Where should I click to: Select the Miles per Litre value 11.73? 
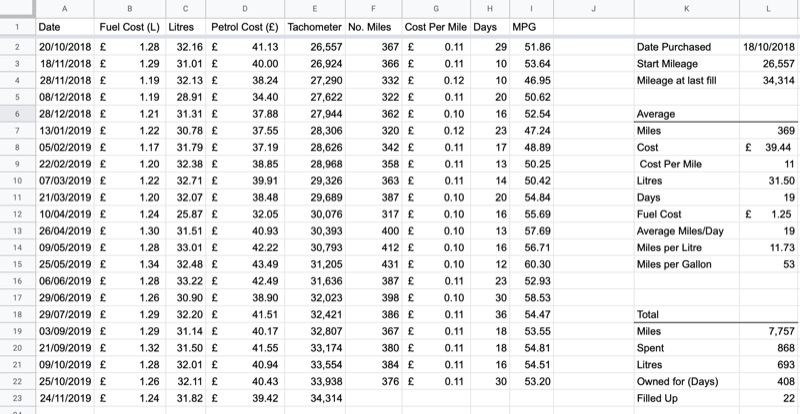point(769,248)
